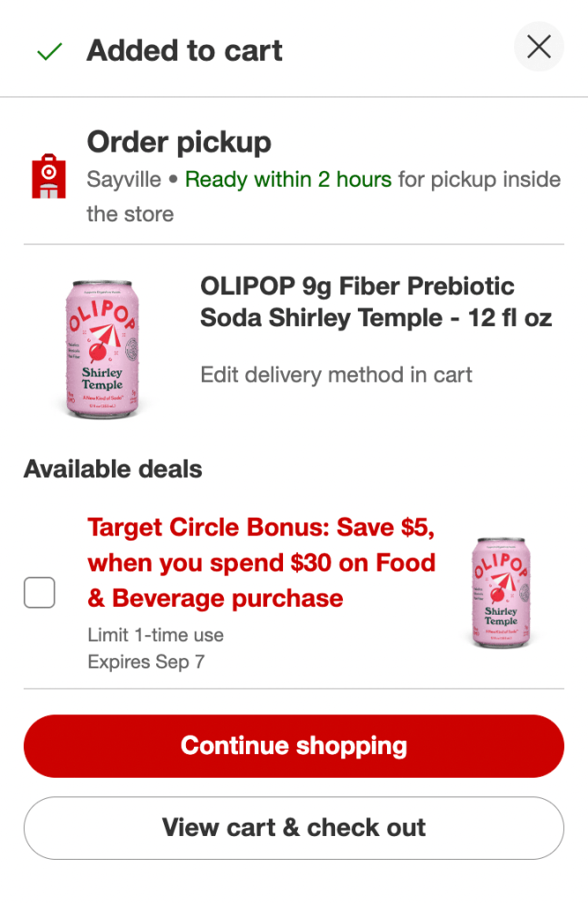
Task: Click the Added to cart heading
Action: (184, 50)
